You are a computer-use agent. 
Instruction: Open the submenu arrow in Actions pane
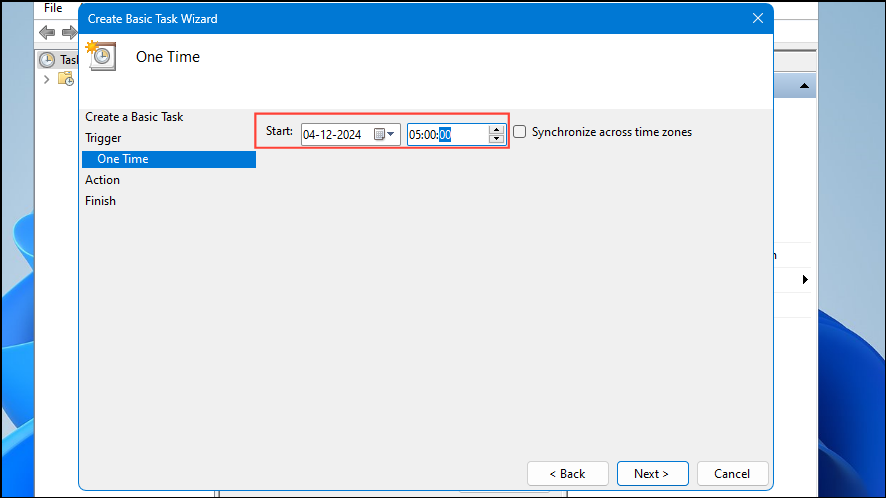click(x=805, y=280)
